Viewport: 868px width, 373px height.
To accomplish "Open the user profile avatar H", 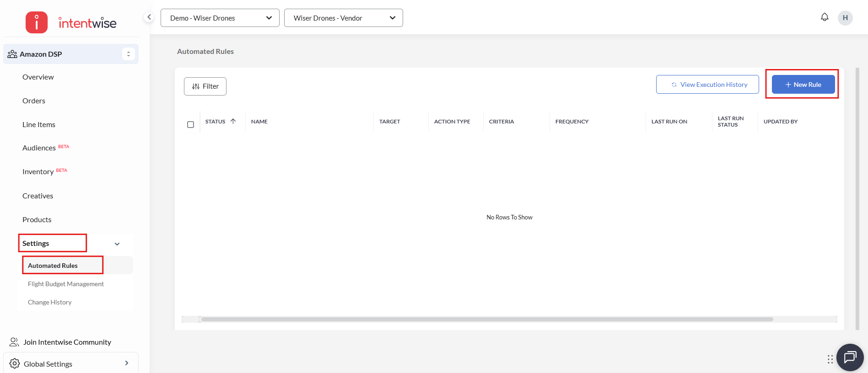I will tap(845, 18).
